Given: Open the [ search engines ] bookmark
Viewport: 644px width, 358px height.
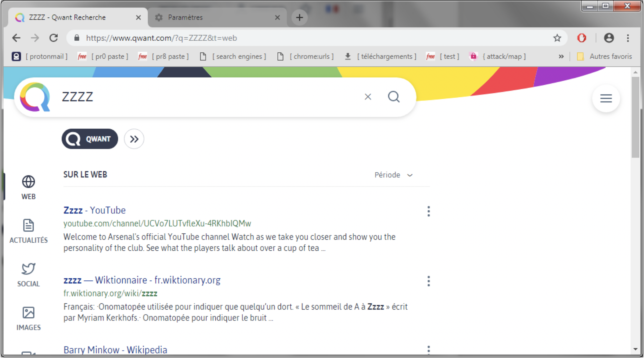Looking at the screenshot, I should [x=233, y=56].
